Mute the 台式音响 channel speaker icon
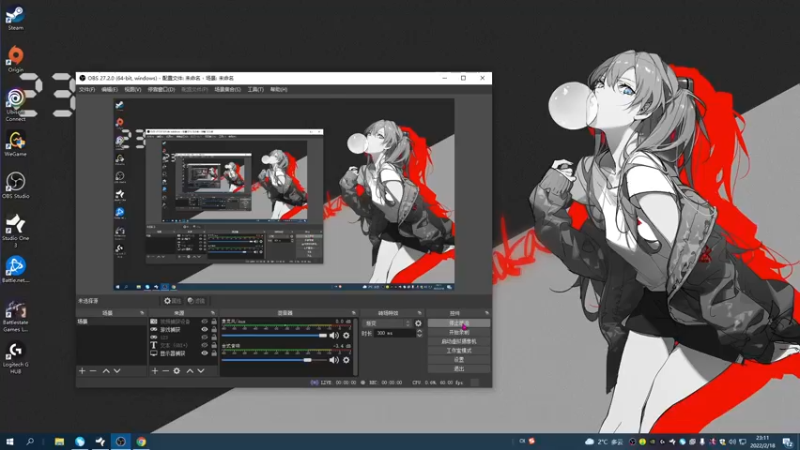 click(334, 360)
